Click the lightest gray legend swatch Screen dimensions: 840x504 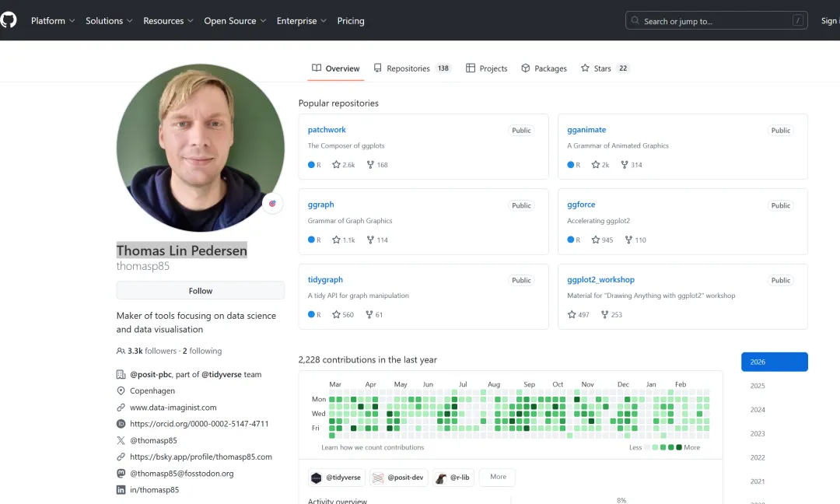[646, 447]
